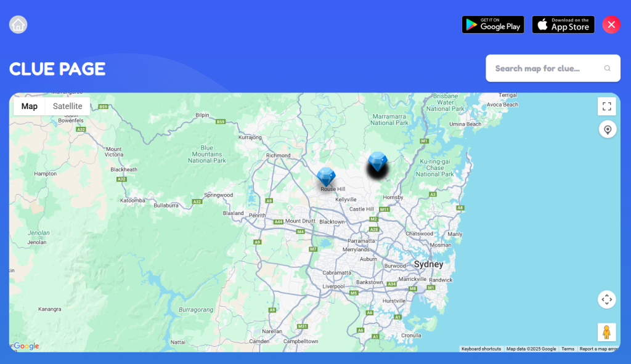Close the clue page with red X

(611, 25)
